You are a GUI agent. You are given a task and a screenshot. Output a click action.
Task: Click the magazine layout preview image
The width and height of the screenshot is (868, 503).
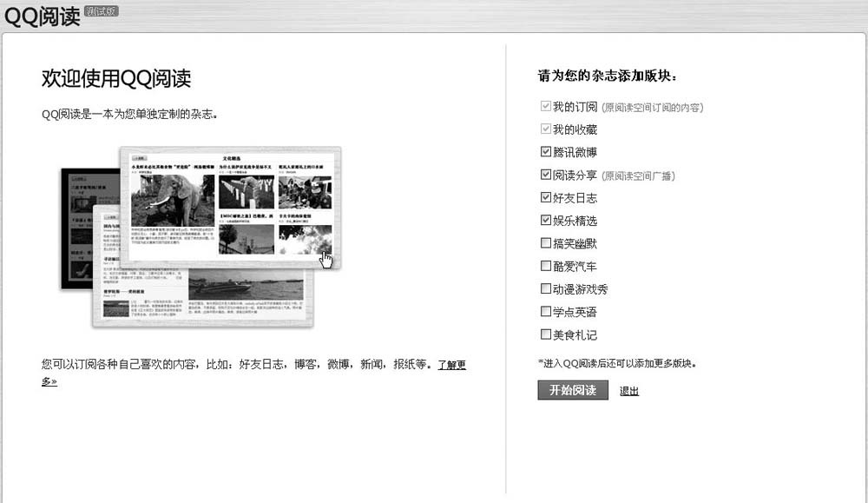point(201,237)
